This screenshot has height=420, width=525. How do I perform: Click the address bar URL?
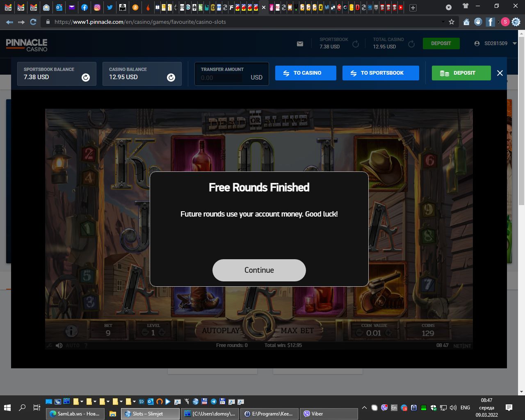(140, 22)
